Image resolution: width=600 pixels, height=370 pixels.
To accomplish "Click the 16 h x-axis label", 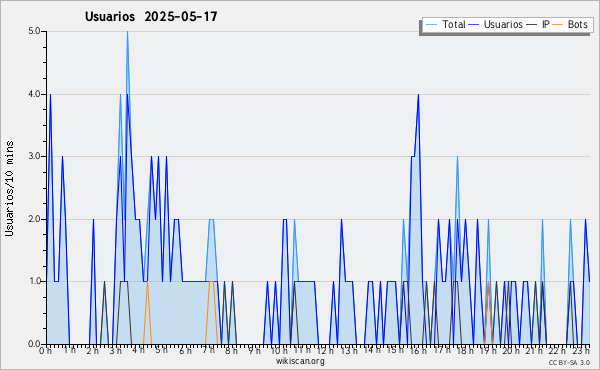I will pyautogui.click(x=418, y=351).
